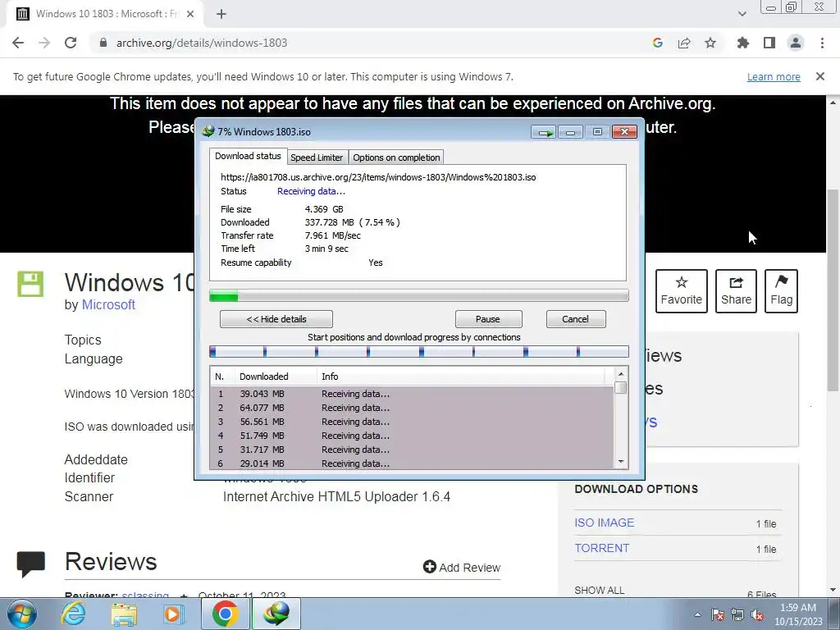This screenshot has width=840, height=630.
Task: Click Add Review link
Action: click(462, 568)
